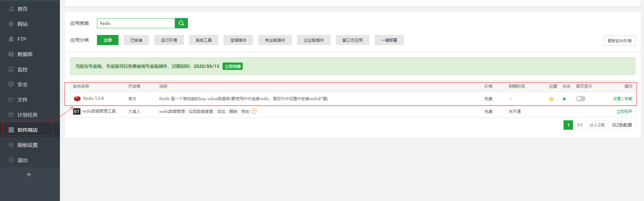This screenshot has height=201, width=644.
Task: Go to 数据库 in the sidebar
Action: click(25, 54)
